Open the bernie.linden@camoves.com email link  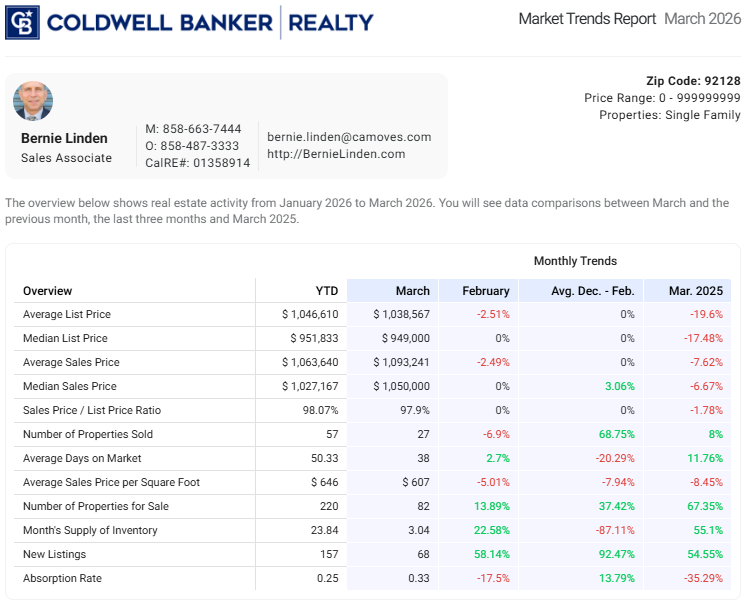[x=349, y=137]
